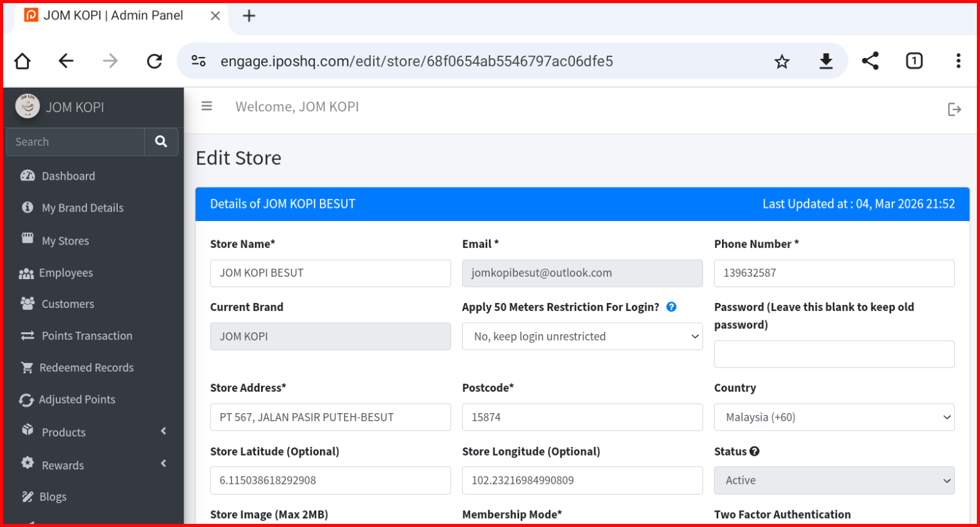
Task: Toggle the hamburger sidebar menu icon
Action: point(207,106)
